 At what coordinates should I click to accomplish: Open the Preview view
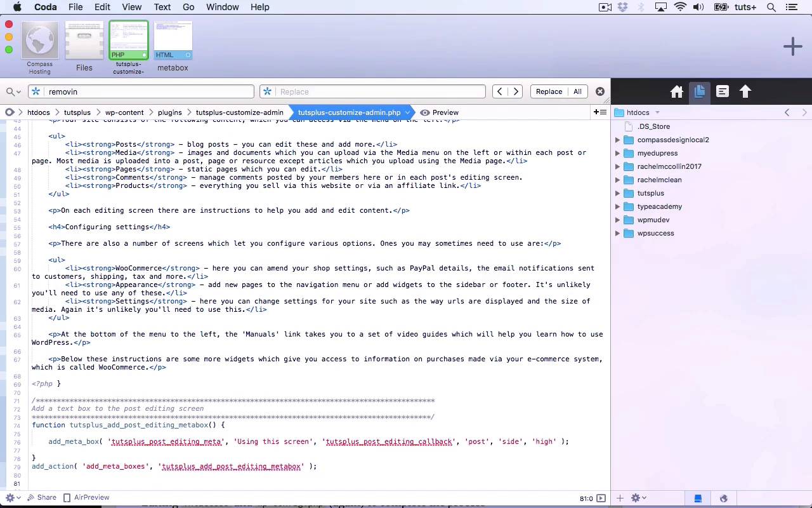coord(439,112)
